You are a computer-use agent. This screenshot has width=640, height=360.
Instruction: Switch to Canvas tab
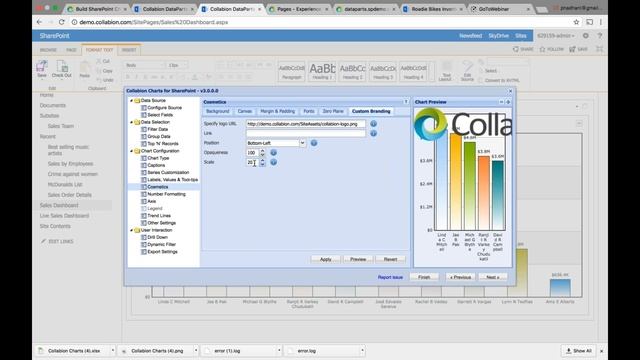244,111
